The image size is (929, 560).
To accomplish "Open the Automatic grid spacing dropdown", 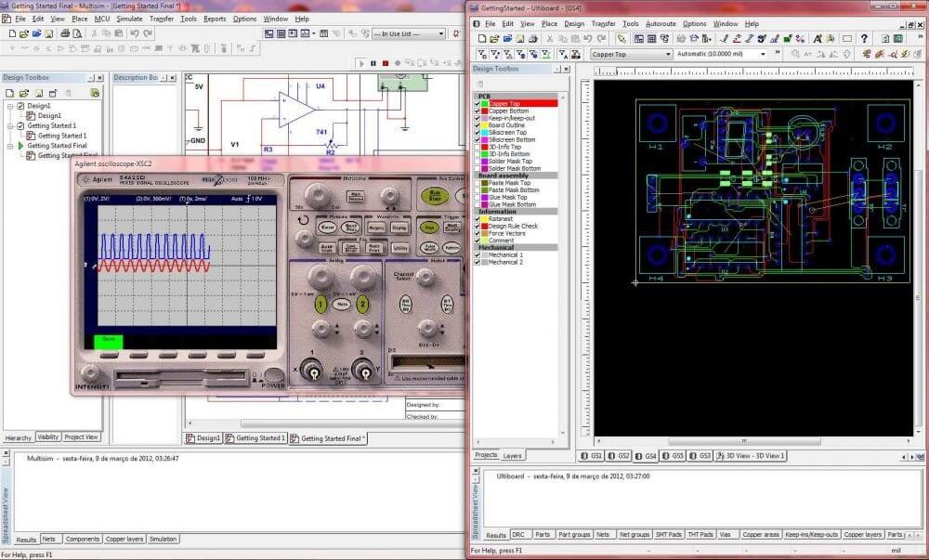I will tap(765, 53).
